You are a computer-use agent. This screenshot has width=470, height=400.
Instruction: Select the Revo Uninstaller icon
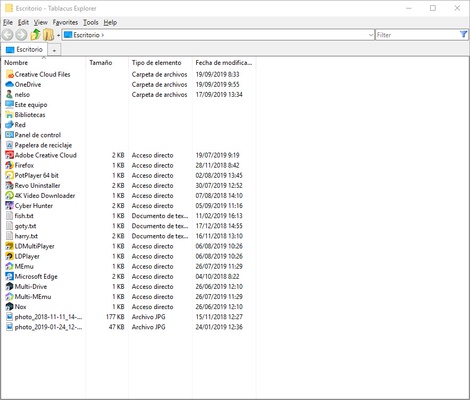pyautogui.click(x=10, y=185)
